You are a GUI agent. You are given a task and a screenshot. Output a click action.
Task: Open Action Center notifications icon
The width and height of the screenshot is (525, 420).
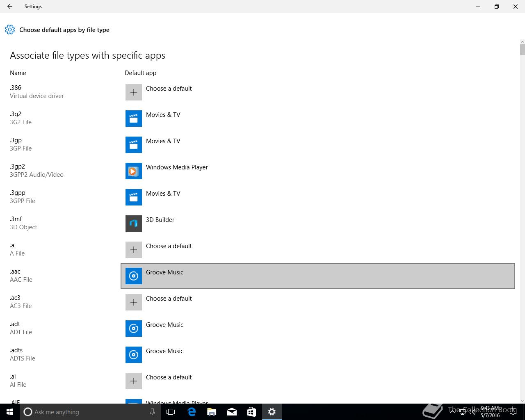pos(513,412)
